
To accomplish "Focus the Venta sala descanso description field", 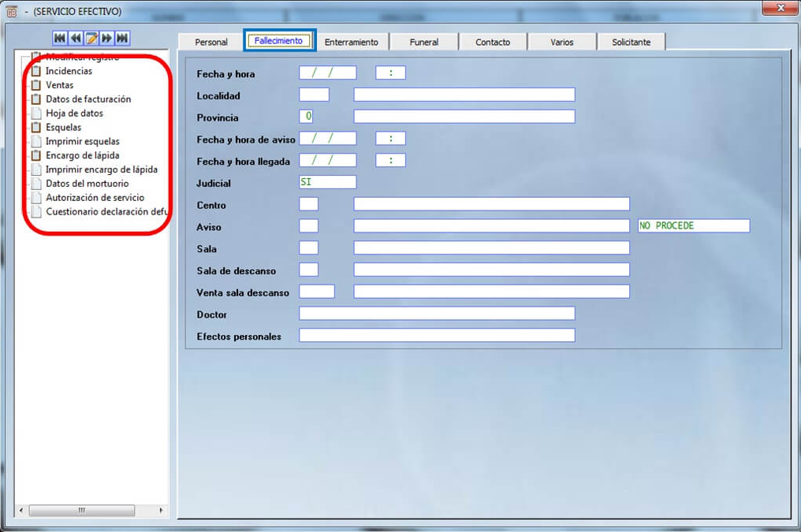I will pos(491,292).
